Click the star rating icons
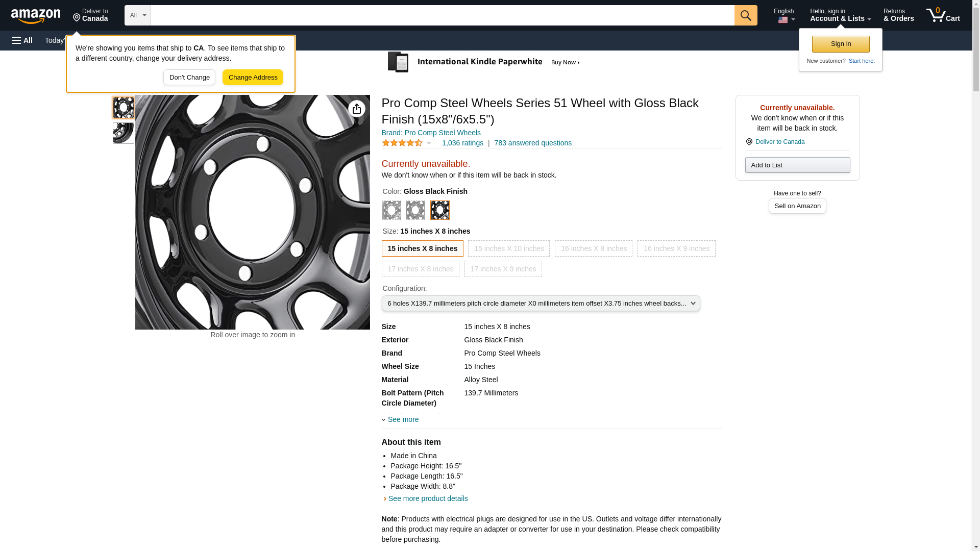Image resolution: width=980 pixels, height=551 pixels. click(x=402, y=143)
